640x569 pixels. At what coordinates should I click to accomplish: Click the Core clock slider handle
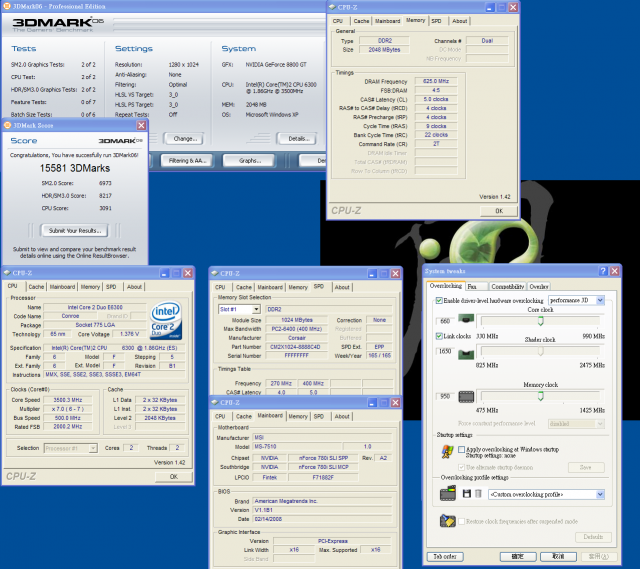click(x=540, y=321)
